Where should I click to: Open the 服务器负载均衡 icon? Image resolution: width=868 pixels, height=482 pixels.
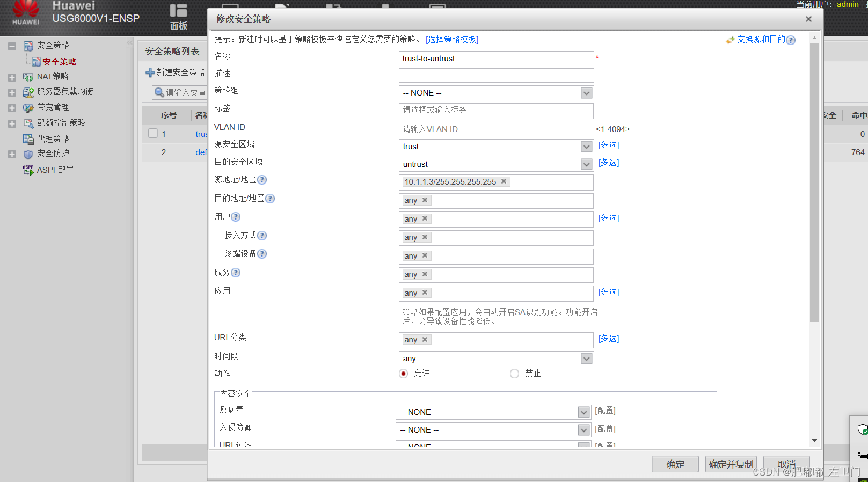click(x=28, y=92)
